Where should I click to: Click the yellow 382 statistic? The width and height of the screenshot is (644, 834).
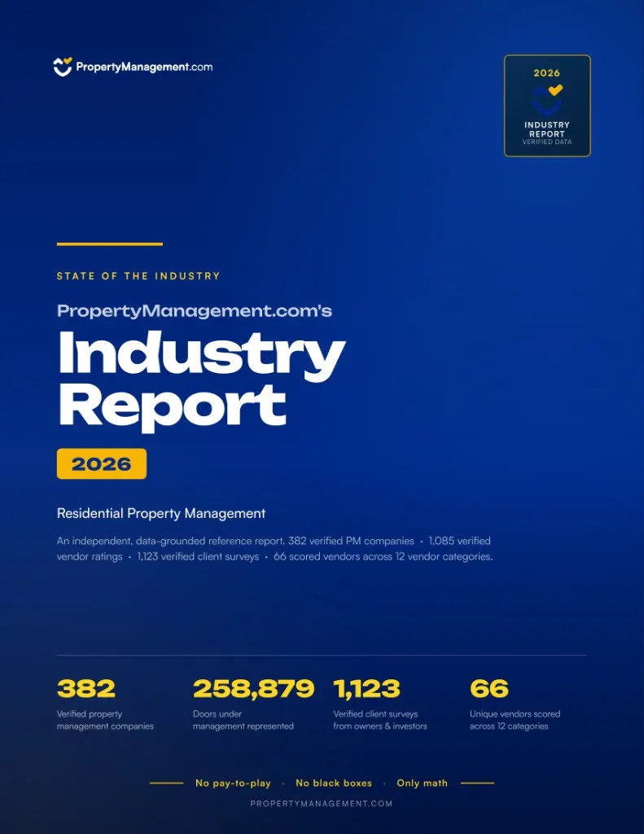click(86, 688)
